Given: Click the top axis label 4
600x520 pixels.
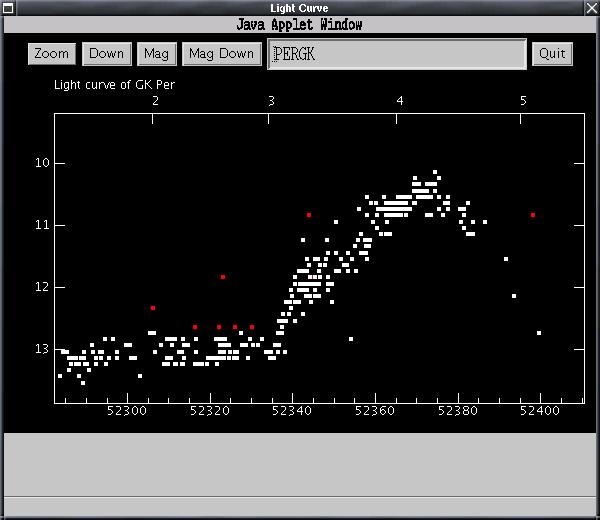Looking at the screenshot, I should coord(400,101).
